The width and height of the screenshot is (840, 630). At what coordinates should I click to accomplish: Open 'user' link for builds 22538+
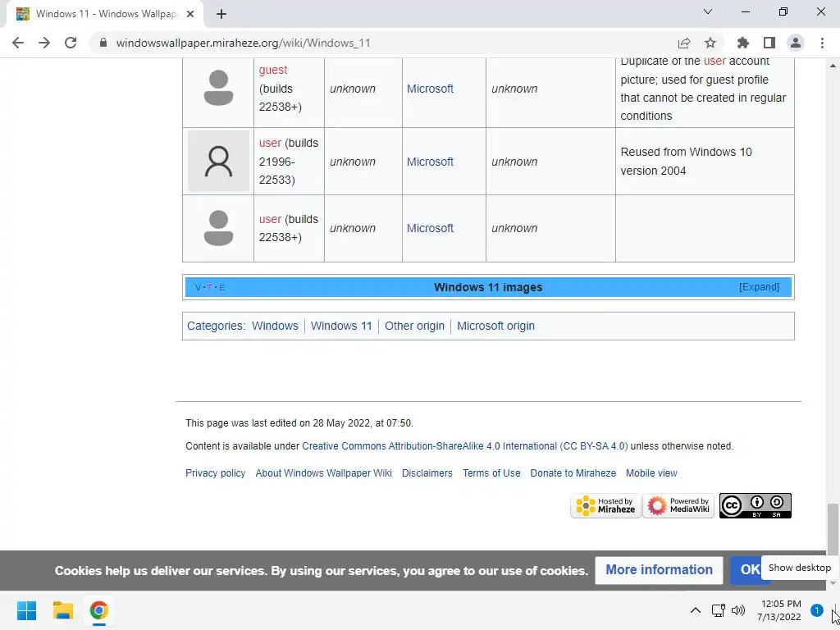[270, 219]
